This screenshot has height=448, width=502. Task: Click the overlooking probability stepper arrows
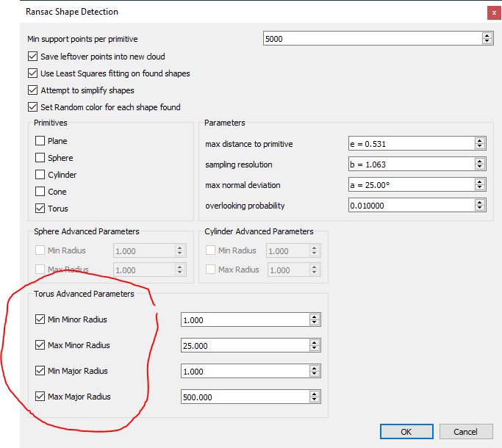click(480, 206)
